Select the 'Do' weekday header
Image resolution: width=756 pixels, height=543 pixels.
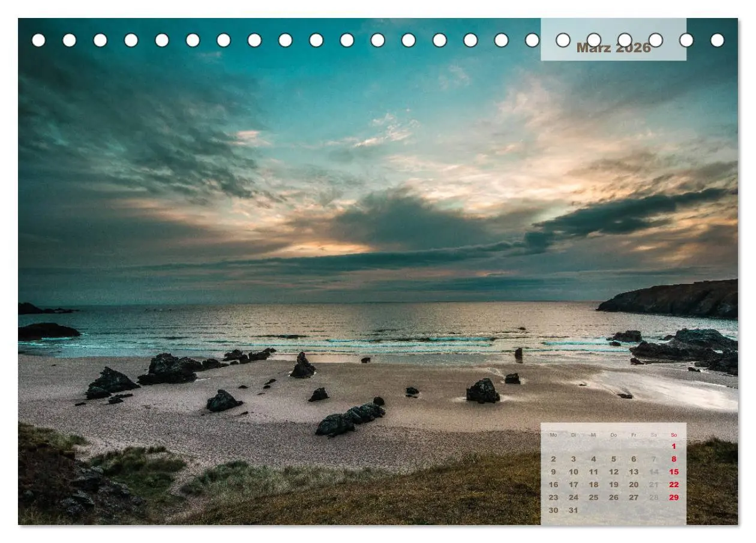[613, 435]
